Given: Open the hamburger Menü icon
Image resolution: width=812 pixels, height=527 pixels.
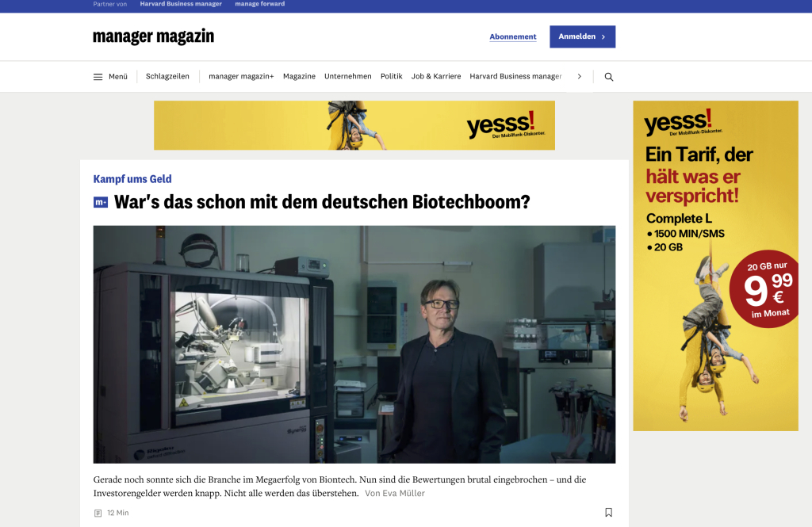Looking at the screenshot, I should (98, 77).
